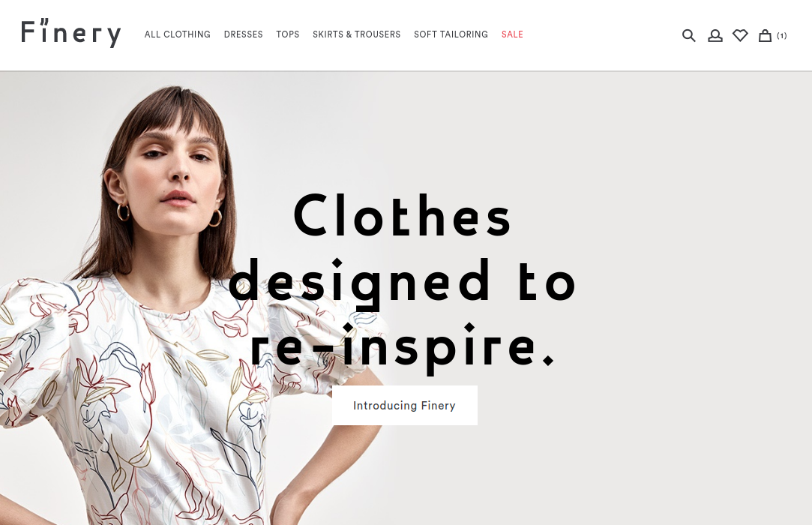Click the word Clothes in the headline

(403, 215)
